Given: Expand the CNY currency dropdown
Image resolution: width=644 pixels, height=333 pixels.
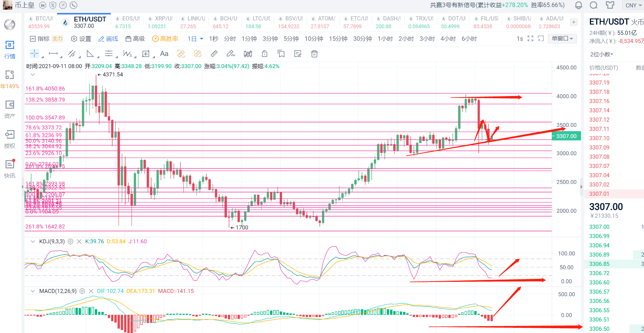Looking at the screenshot, I should pyautogui.click(x=633, y=5).
